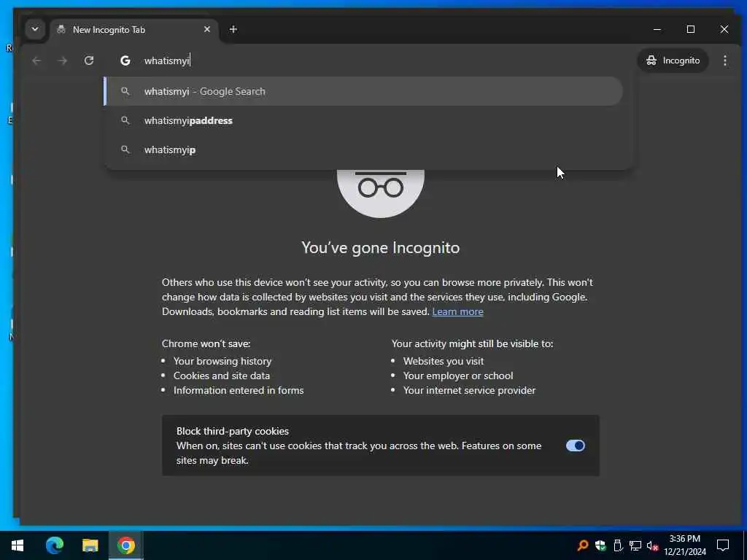Screen dimensions: 747x560
Task: Open File Explorer from taskbar
Action: 90,545
